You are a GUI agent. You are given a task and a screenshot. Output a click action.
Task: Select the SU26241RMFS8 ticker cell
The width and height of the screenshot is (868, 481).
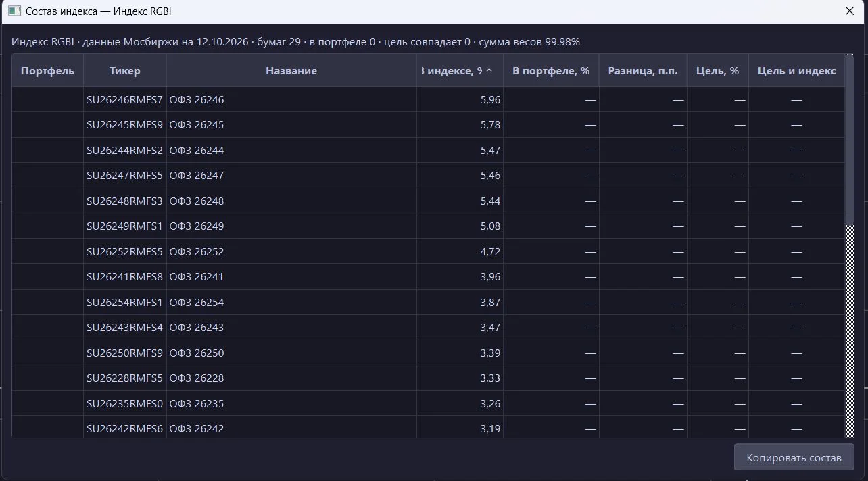(125, 277)
